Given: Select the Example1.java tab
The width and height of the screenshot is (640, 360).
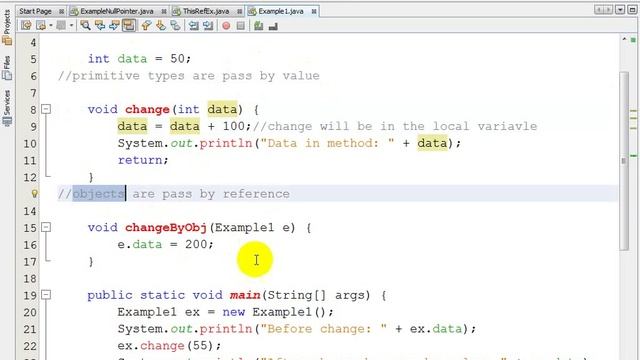Looking at the screenshot, I should [x=281, y=11].
